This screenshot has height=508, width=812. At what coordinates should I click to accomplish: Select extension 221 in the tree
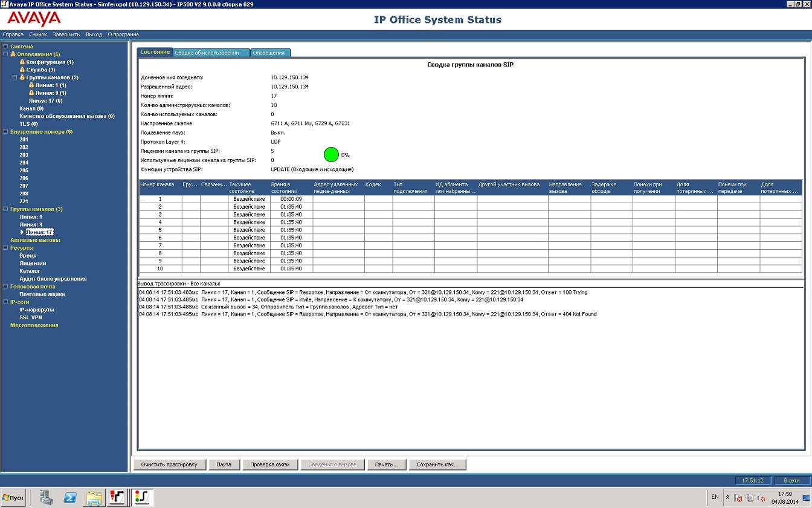click(x=24, y=201)
